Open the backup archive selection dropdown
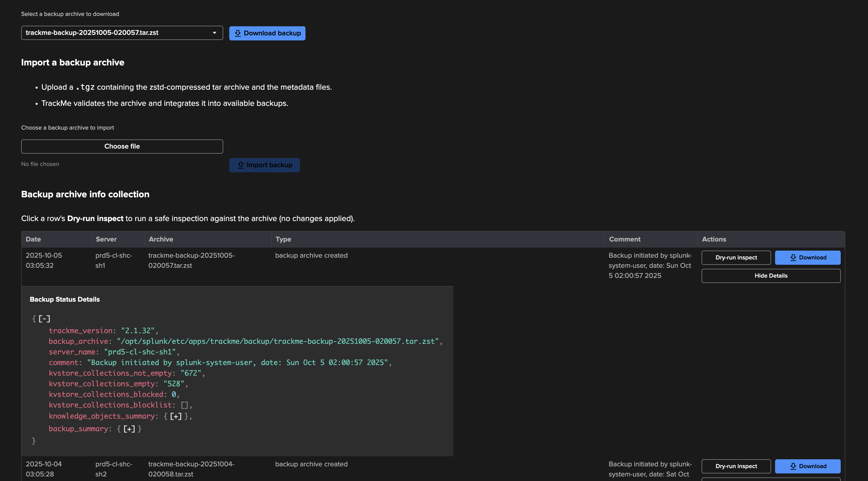Viewport: 868px width, 481px height. [122, 33]
